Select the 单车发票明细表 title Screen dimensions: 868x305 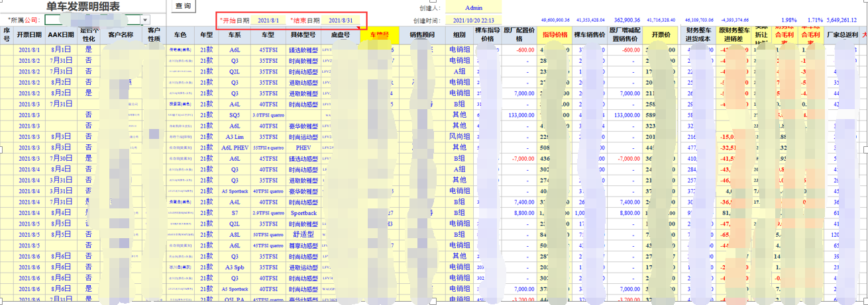point(83,7)
